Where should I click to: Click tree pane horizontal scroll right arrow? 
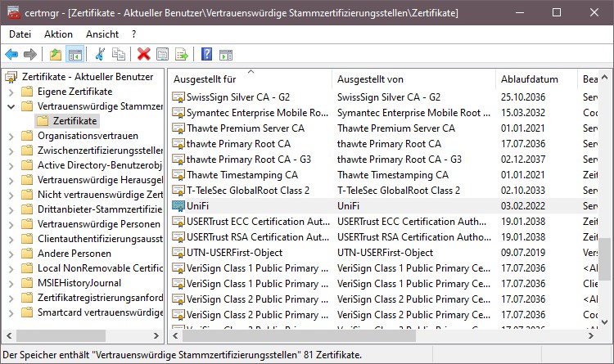pos(156,336)
